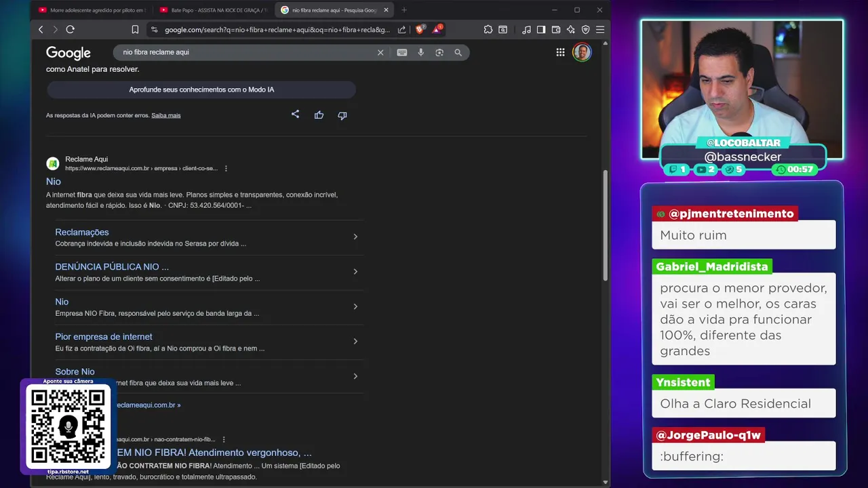Expand the 'Pior empresa de internet' chevron
This screenshot has width=868, height=488.
[355, 342]
